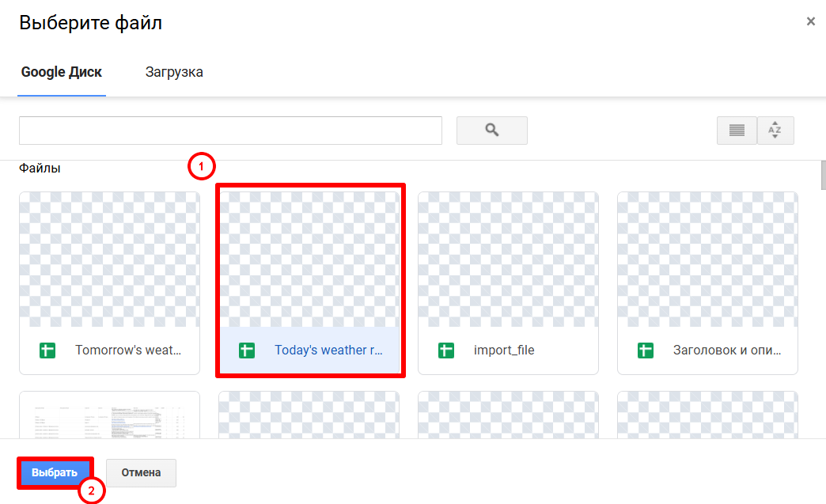Screen dimensions: 826x504
Task: Click Sheets icon beside Today's weather file
Action: point(247,351)
